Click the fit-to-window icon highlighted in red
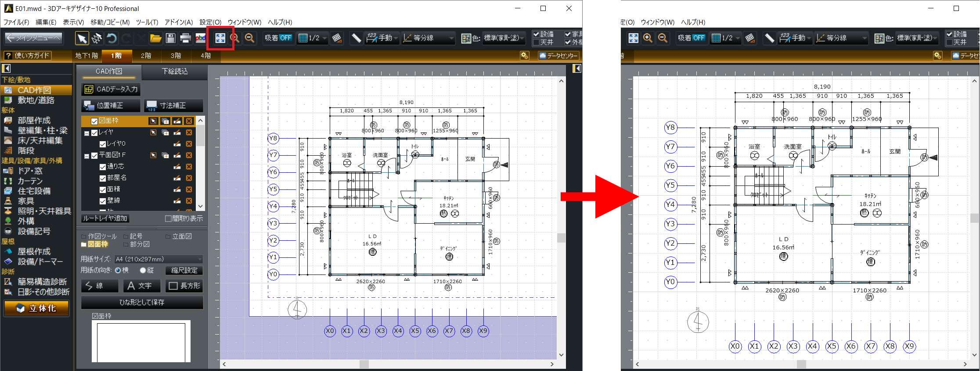Image resolution: width=980 pixels, height=371 pixels. click(220, 38)
